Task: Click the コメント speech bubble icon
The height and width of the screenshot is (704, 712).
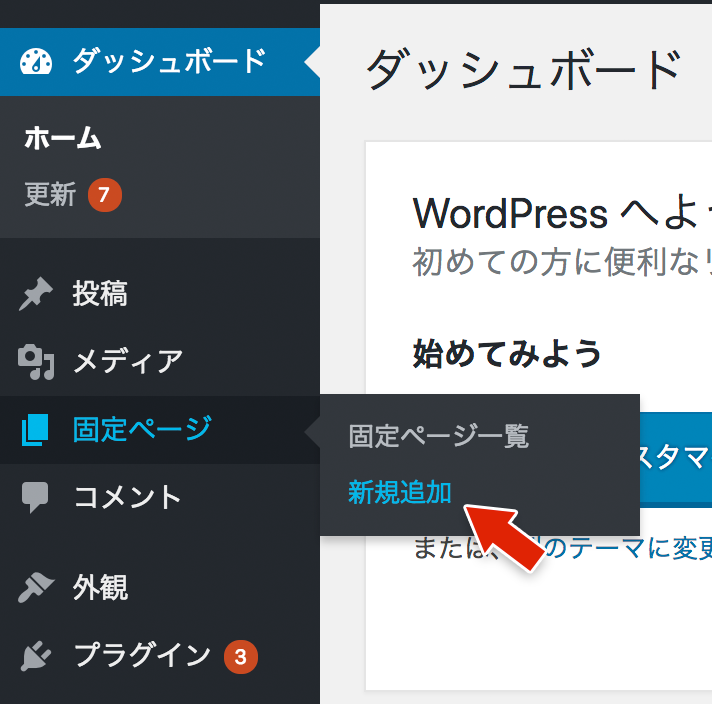Action: [35, 497]
